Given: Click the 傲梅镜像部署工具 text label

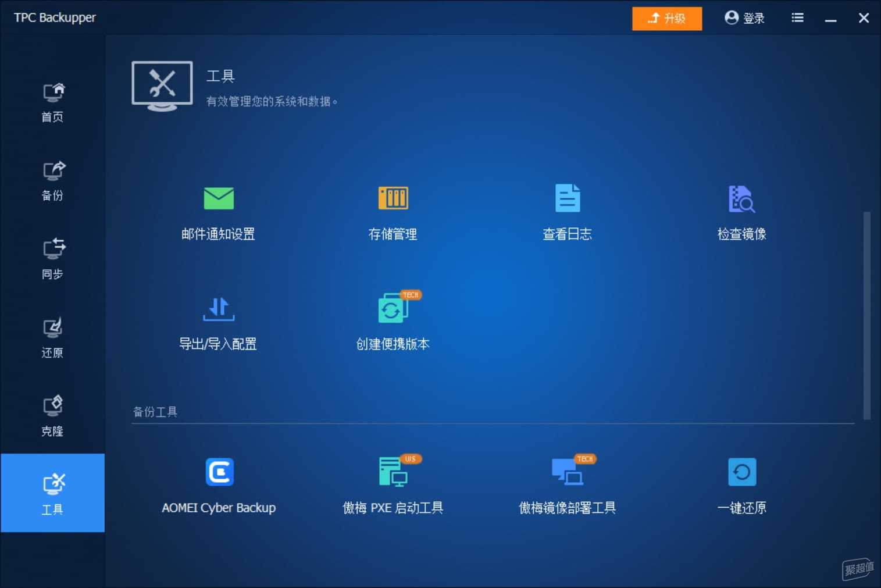Looking at the screenshot, I should pyautogui.click(x=568, y=508).
